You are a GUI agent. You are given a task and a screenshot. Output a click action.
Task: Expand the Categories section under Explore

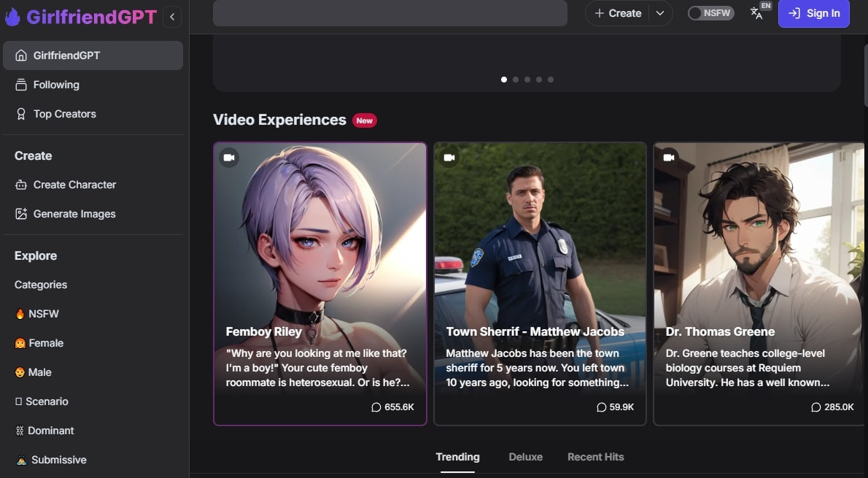coord(41,285)
